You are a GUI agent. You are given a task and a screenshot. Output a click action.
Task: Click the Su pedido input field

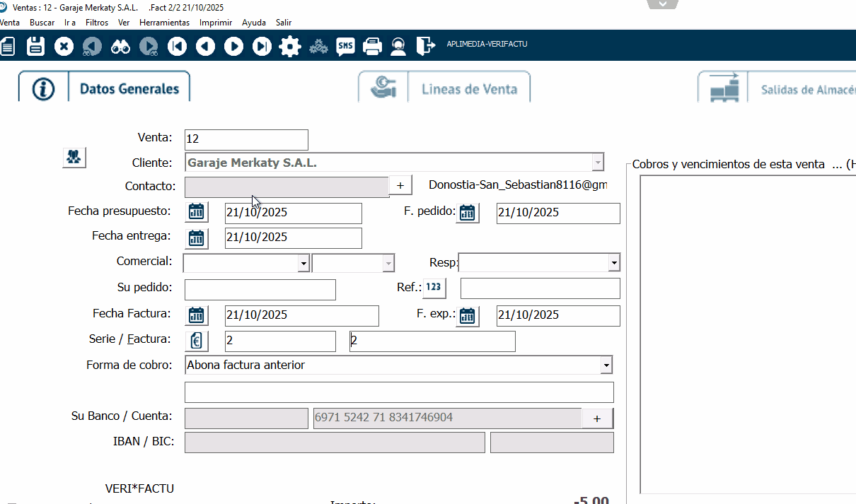click(260, 290)
